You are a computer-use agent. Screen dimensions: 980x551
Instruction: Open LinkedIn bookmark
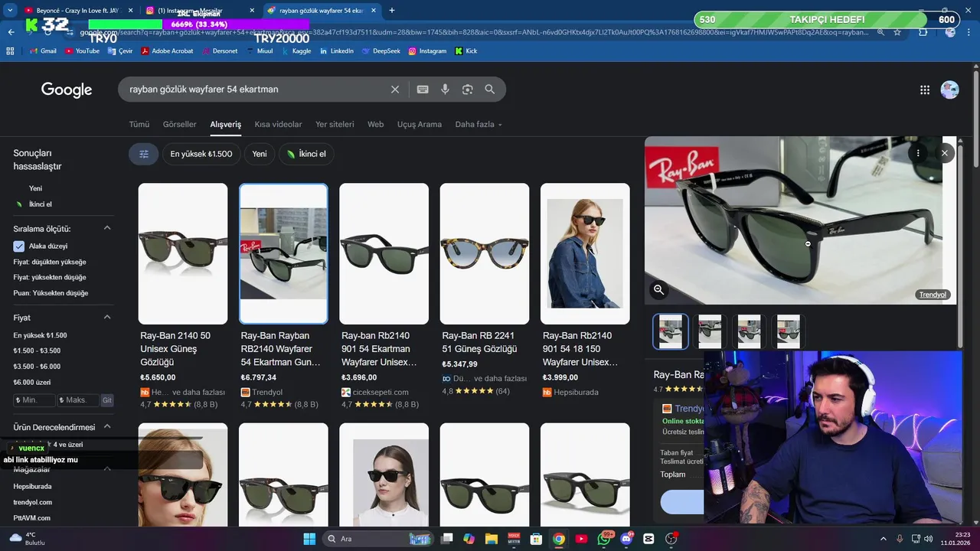pos(336,51)
